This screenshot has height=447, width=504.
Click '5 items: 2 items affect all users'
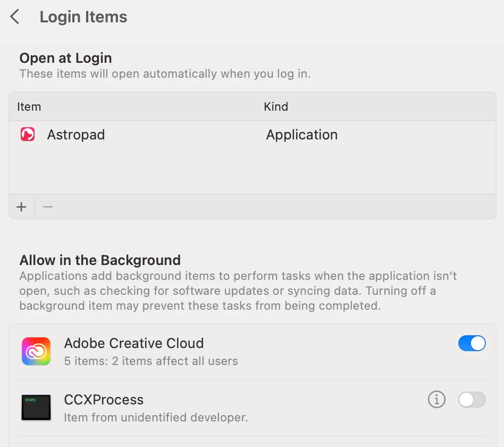tap(151, 361)
